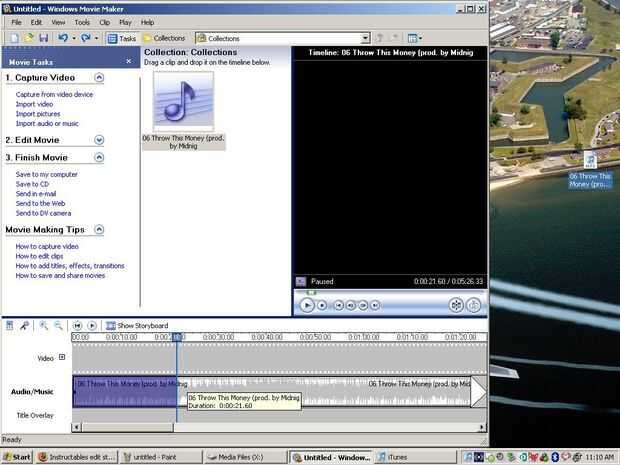Close the Movie Tasks pane

[129, 61]
